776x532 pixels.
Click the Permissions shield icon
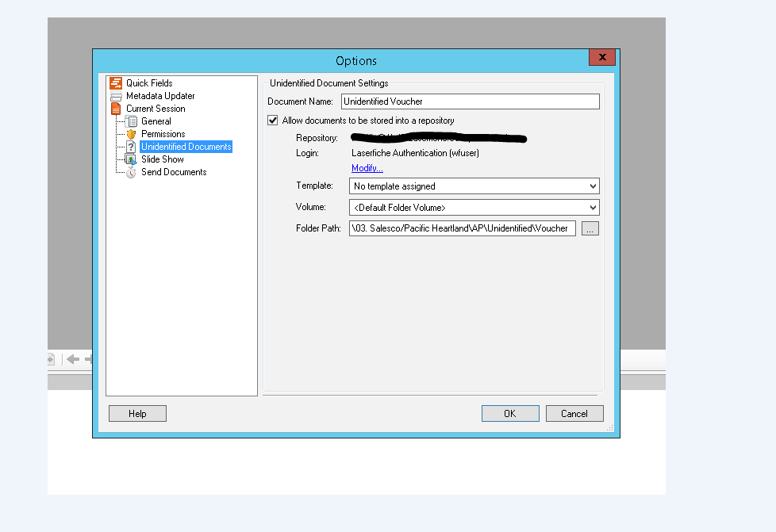(x=132, y=134)
